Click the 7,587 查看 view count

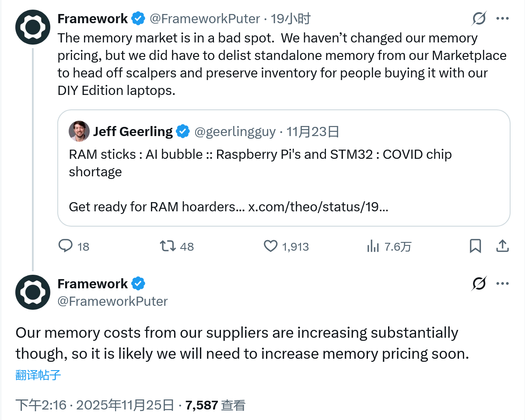[215, 405]
